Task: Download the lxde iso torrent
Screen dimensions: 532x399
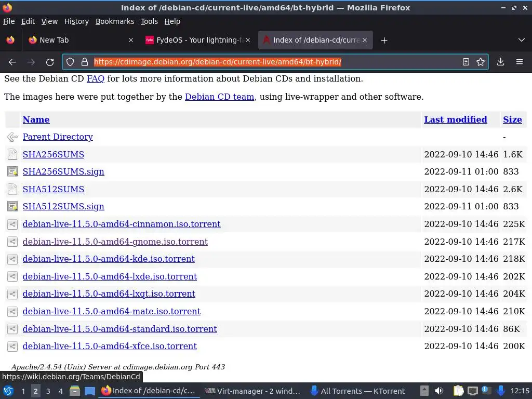Action: (x=110, y=276)
